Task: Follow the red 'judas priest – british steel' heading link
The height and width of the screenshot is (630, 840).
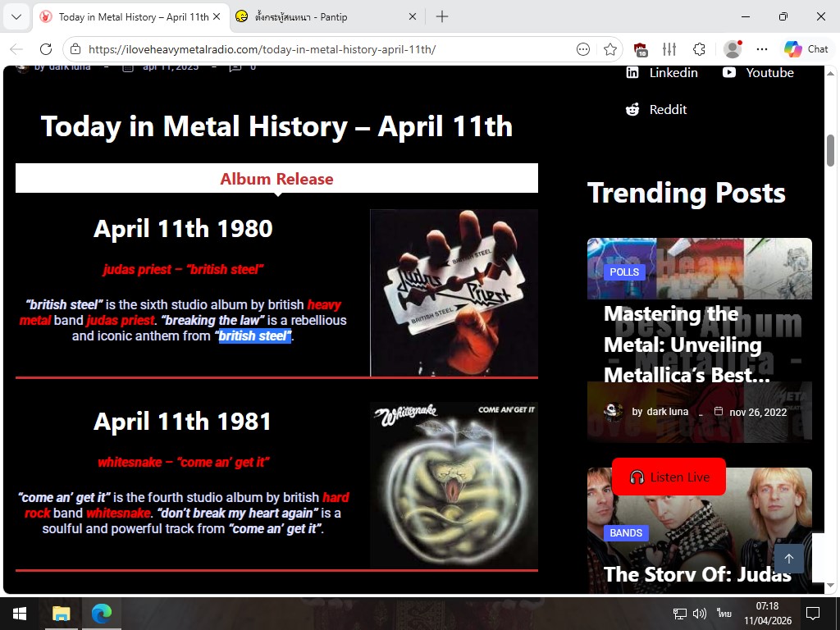Action: [183, 269]
